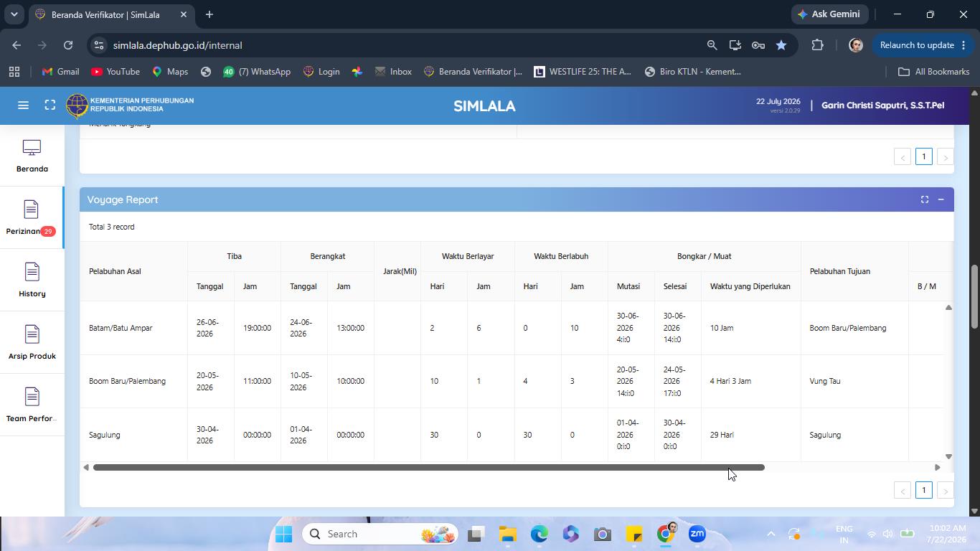The image size is (980, 551).
Task: Open the All Bookmarks folder
Action: (934, 72)
